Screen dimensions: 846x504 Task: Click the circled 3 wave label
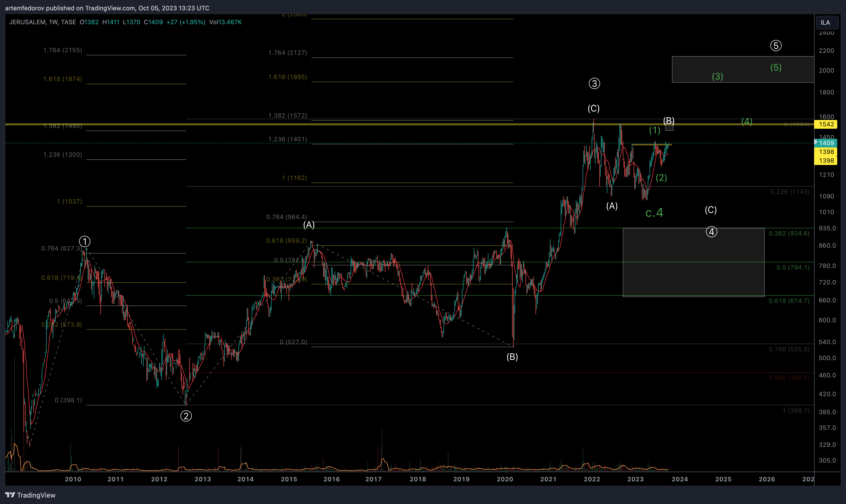point(594,83)
